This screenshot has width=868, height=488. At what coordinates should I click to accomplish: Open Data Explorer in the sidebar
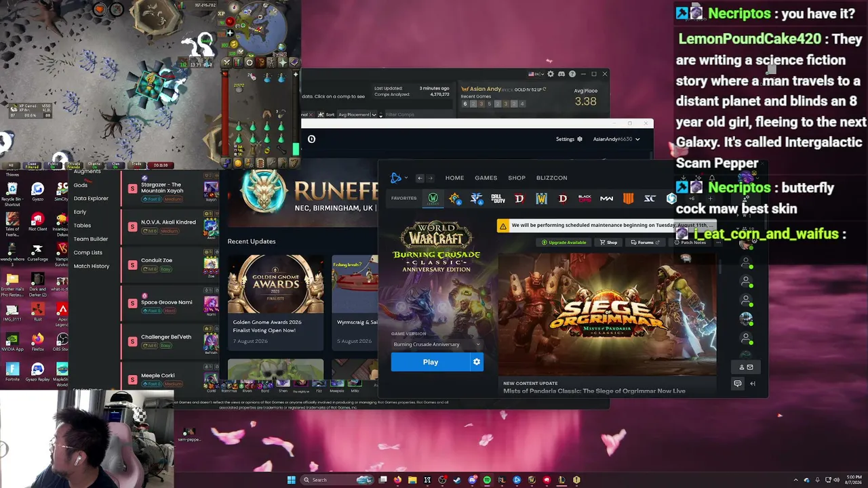91,199
